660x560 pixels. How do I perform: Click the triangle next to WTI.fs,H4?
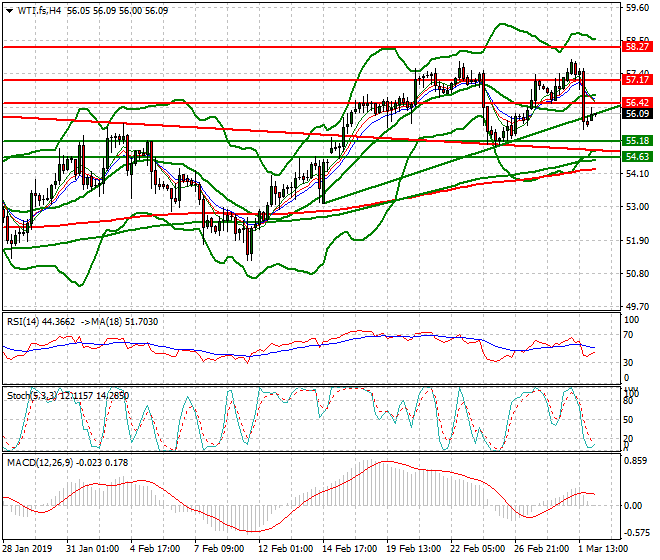click(x=10, y=11)
